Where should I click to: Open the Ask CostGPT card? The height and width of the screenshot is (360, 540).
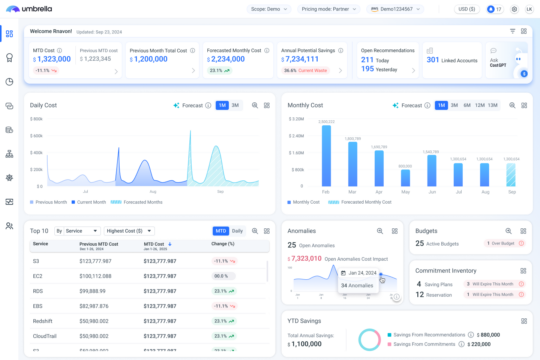508,61
